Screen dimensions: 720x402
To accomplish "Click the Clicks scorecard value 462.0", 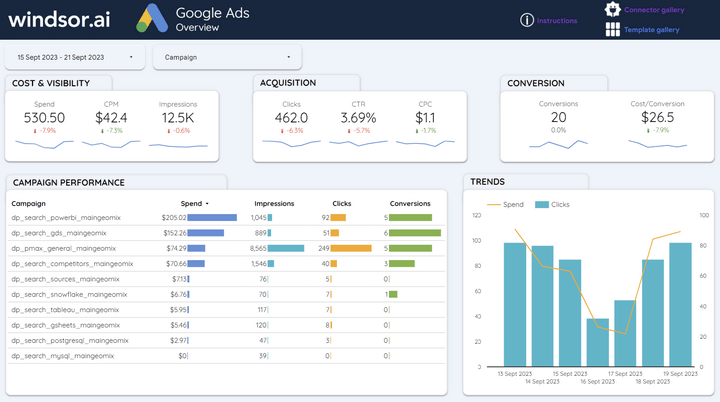I will [x=291, y=118].
